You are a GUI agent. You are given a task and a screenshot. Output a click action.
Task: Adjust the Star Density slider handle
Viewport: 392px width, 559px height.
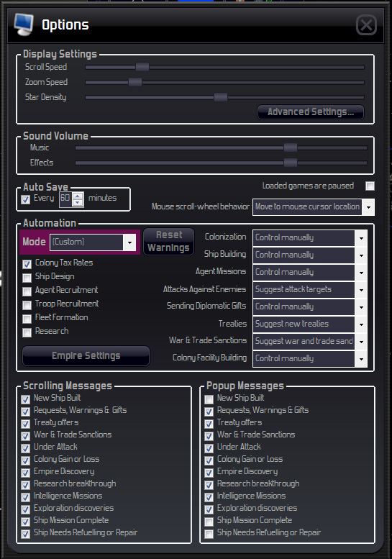point(221,97)
